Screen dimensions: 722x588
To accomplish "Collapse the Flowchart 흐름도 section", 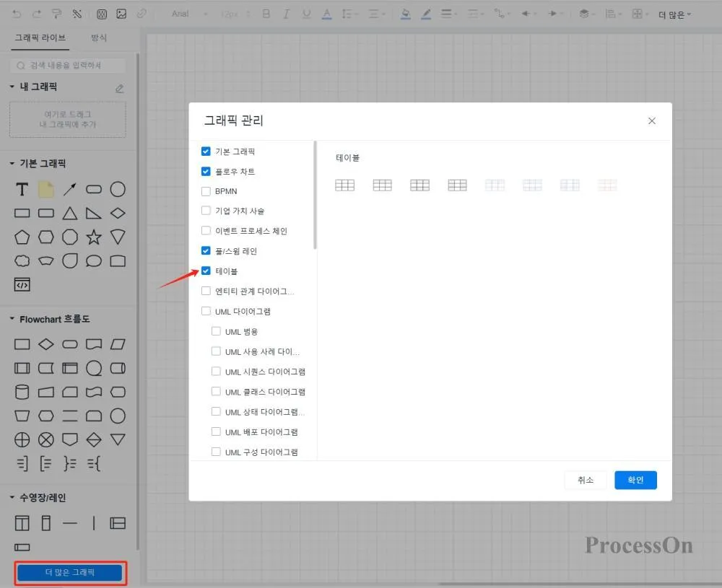I will (12, 319).
